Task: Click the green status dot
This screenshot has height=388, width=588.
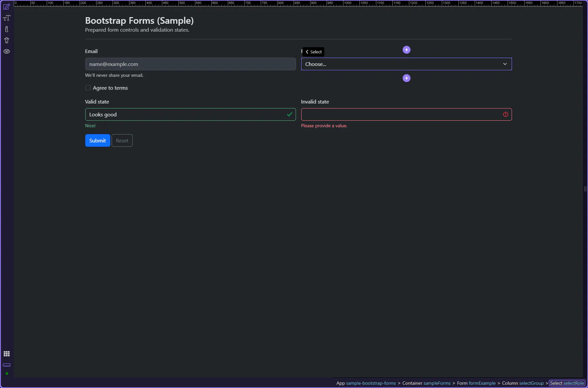Action: 7,373
